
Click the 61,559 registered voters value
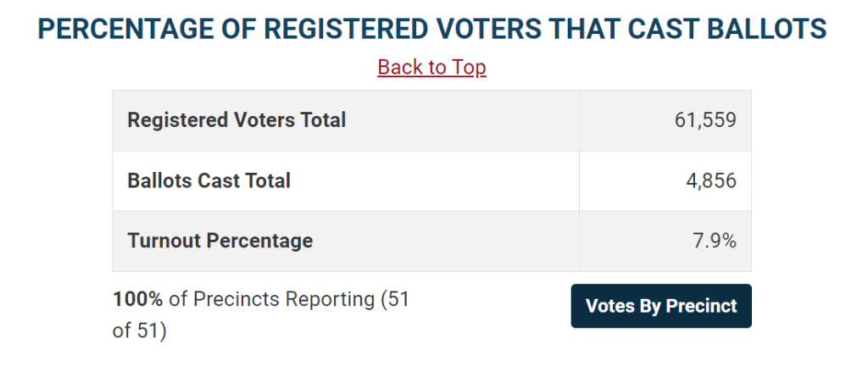(x=705, y=120)
